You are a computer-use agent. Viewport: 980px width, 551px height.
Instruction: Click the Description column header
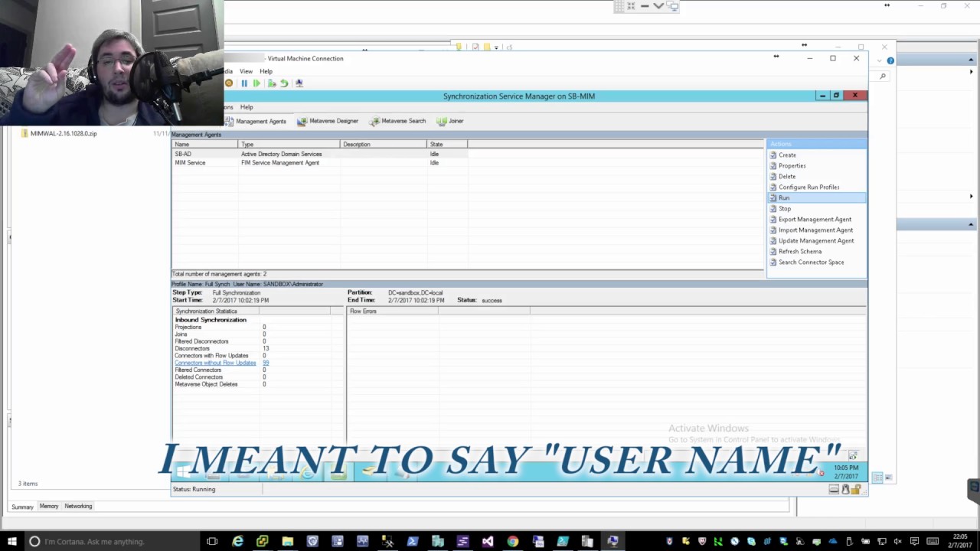click(x=384, y=145)
